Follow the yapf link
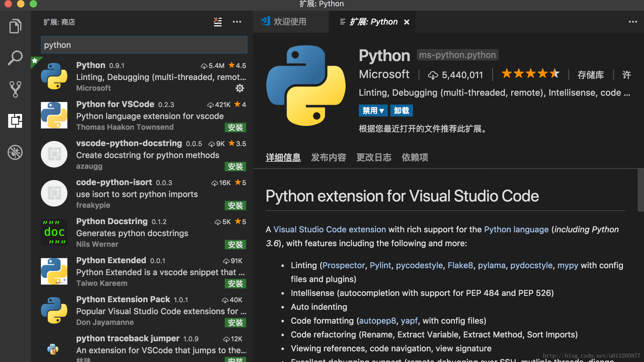Image resolution: width=644 pixels, height=362 pixels. (x=409, y=321)
